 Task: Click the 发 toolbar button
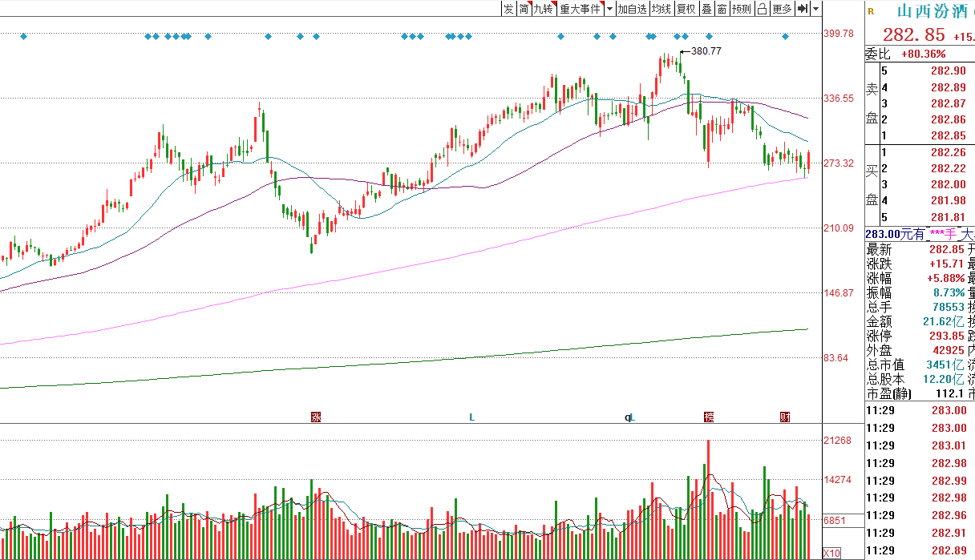(x=508, y=9)
